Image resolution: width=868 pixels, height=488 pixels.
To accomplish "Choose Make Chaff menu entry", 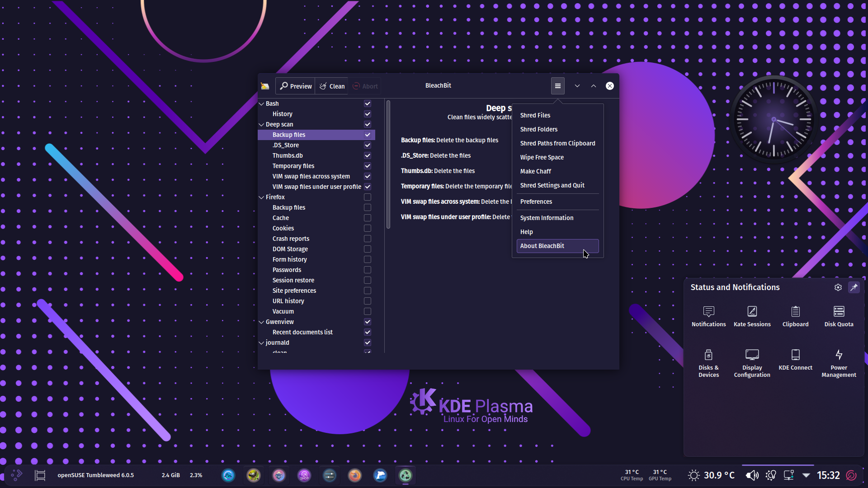I will 557,171.
